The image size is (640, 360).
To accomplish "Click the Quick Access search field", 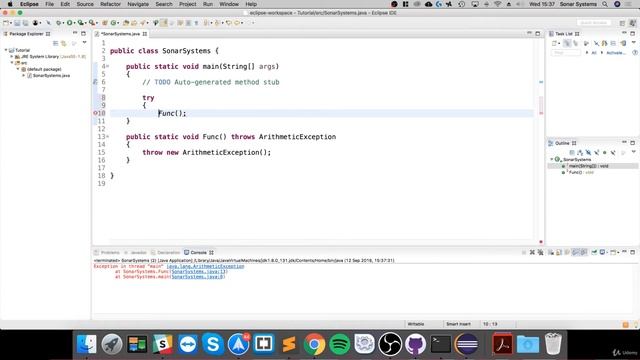I will pyautogui.click(x=594, y=23).
